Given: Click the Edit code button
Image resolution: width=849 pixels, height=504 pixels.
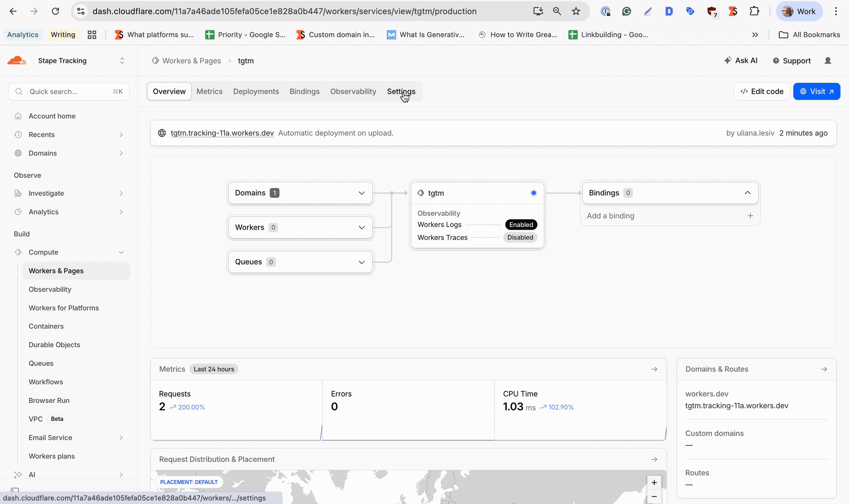Looking at the screenshot, I should click(x=762, y=91).
